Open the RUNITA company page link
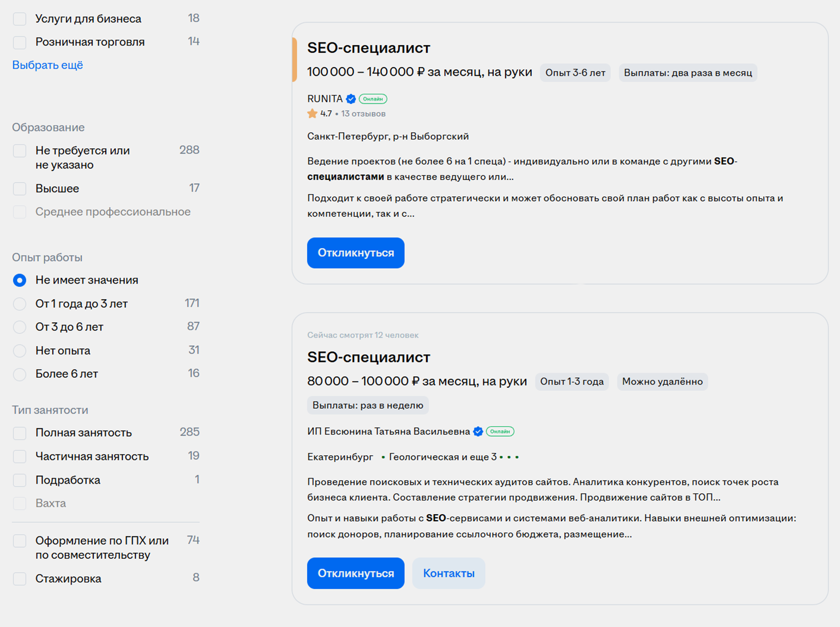The height and width of the screenshot is (627, 840). [325, 99]
